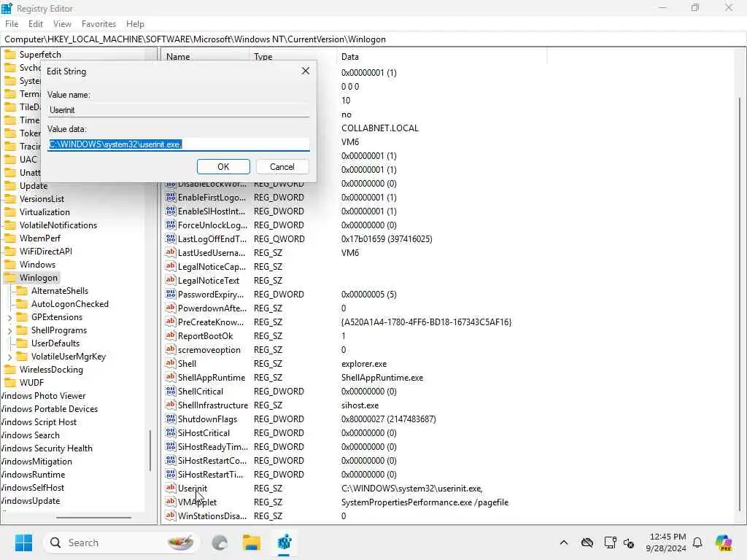Select the ShellAppRuntime value
Screen dimensions: 747x560
tap(211, 378)
